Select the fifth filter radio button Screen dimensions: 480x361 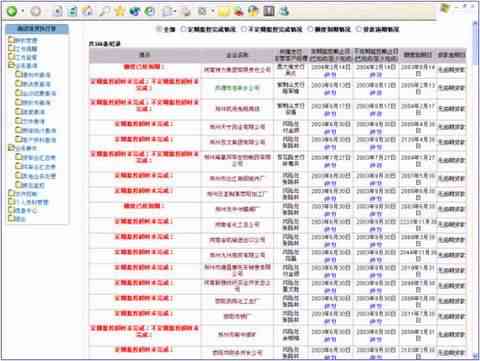click(359, 29)
